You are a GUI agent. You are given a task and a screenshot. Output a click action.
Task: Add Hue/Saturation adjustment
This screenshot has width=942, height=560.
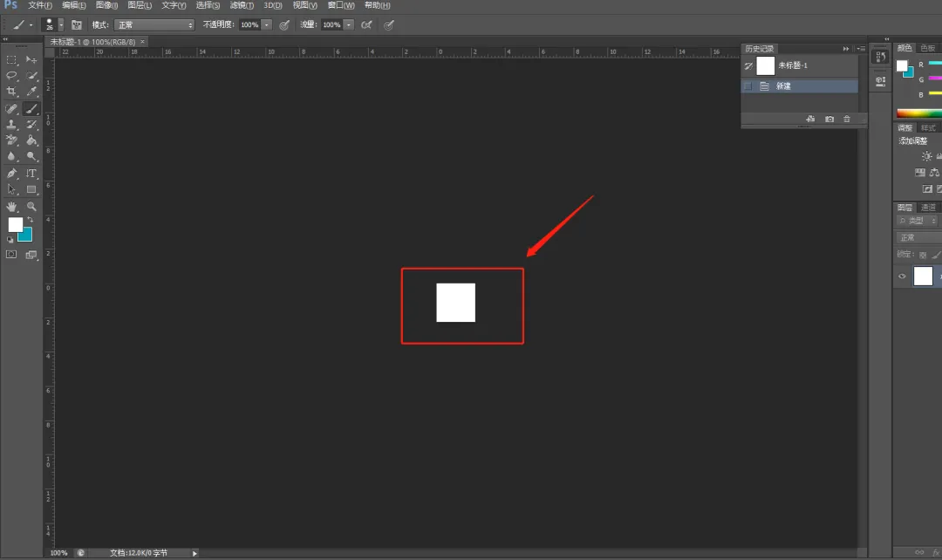[920, 173]
